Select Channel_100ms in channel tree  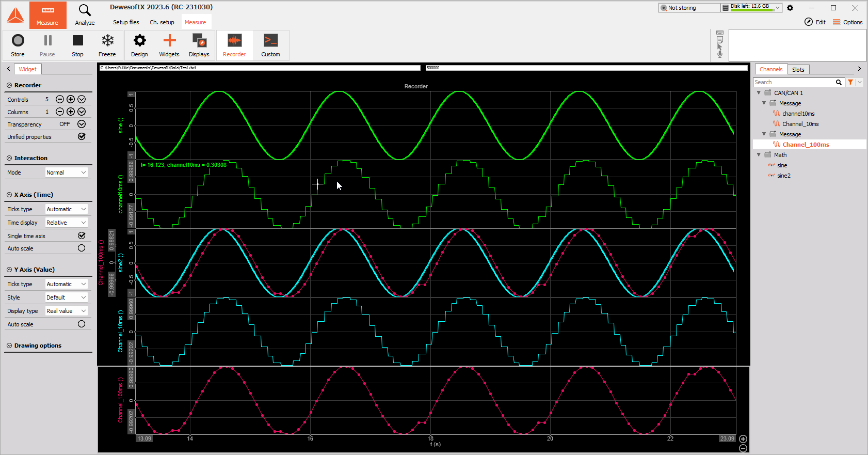(x=806, y=145)
